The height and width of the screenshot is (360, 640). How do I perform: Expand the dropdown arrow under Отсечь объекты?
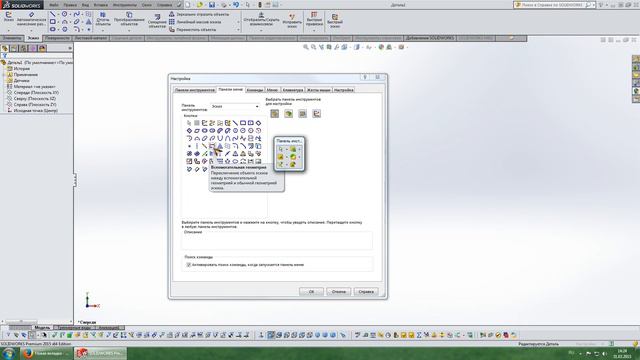(x=103, y=30)
